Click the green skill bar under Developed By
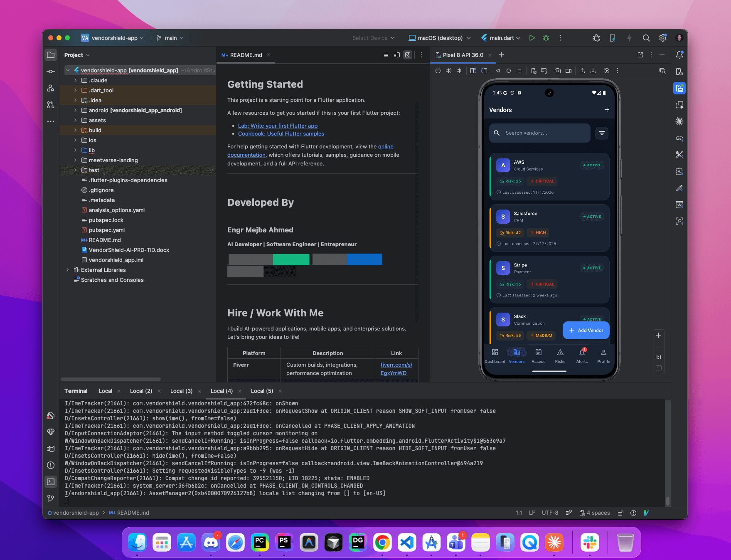Viewport: 731px width, 560px height. point(291,259)
